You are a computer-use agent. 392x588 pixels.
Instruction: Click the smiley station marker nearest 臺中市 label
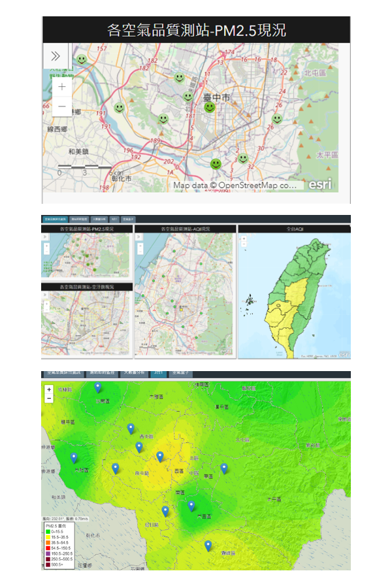[209, 107]
